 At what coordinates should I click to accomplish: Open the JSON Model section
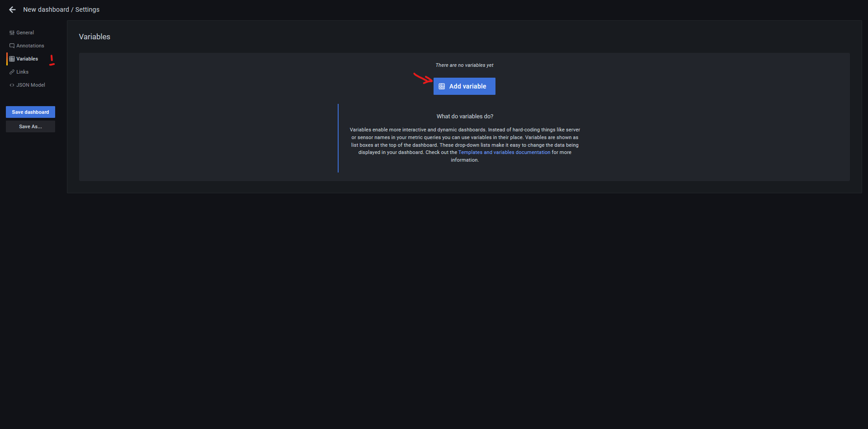[27, 85]
